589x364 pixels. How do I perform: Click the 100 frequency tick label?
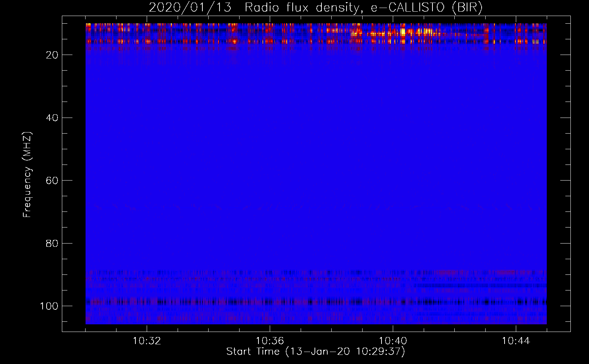tap(49, 306)
